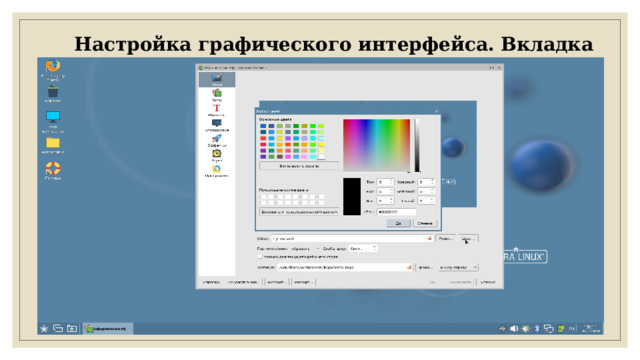Confirm the color dialog with Да button
The height and width of the screenshot is (360, 640).
click(x=398, y=223)
